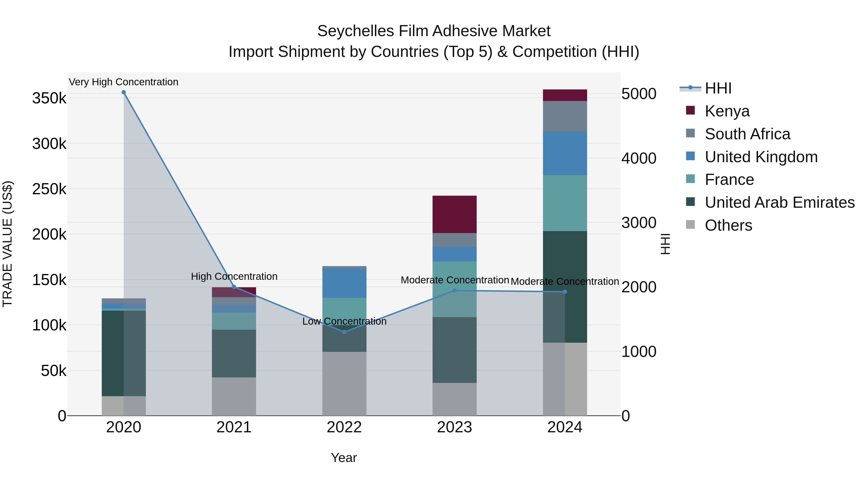The height and width of the screenshot is (488, 868).
Task: Click the 100k left axis tick label
Action: (x=49, y=325)
